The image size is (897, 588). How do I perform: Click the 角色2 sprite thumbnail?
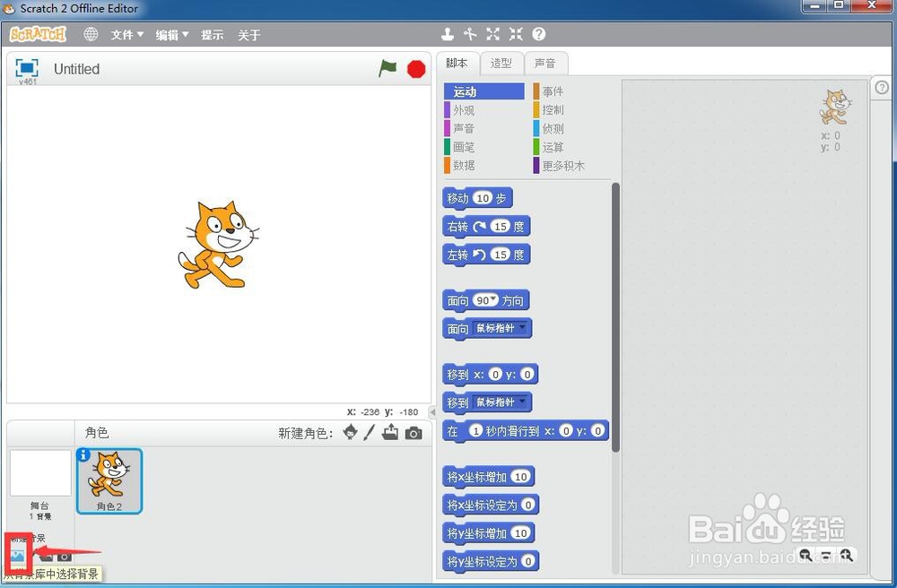tap(108, 481)
